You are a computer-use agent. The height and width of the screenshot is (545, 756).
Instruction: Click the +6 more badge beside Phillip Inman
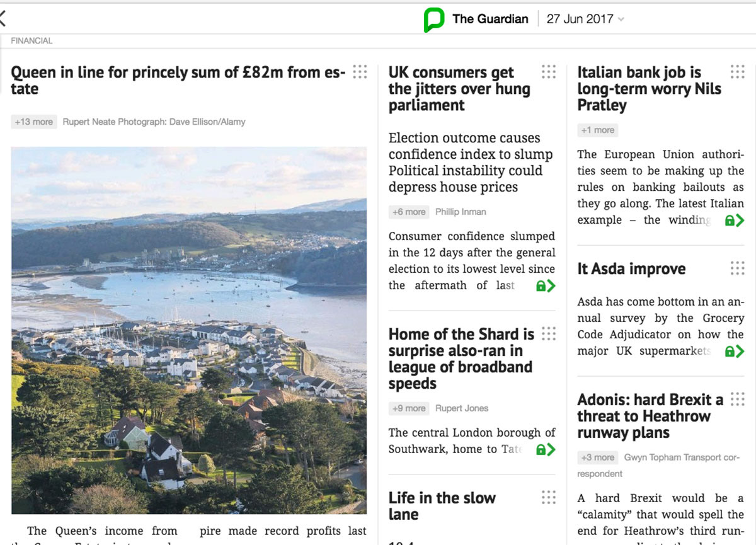tap(409, 212)
